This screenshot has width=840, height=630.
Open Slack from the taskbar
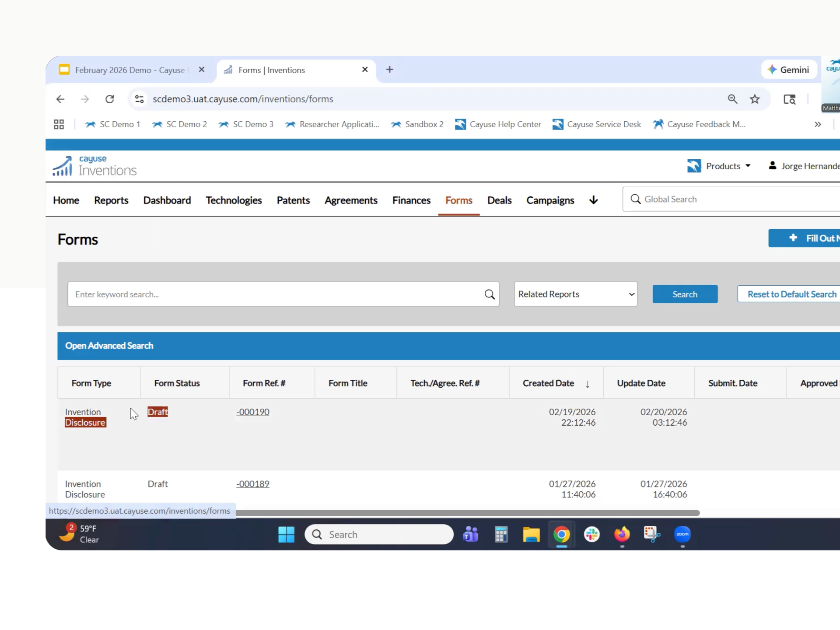click(592, 535)
